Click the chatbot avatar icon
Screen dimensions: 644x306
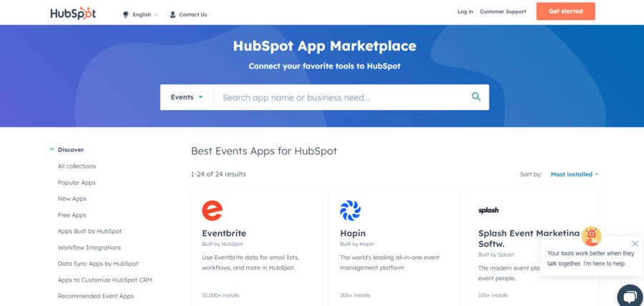(x=592, y=237)
